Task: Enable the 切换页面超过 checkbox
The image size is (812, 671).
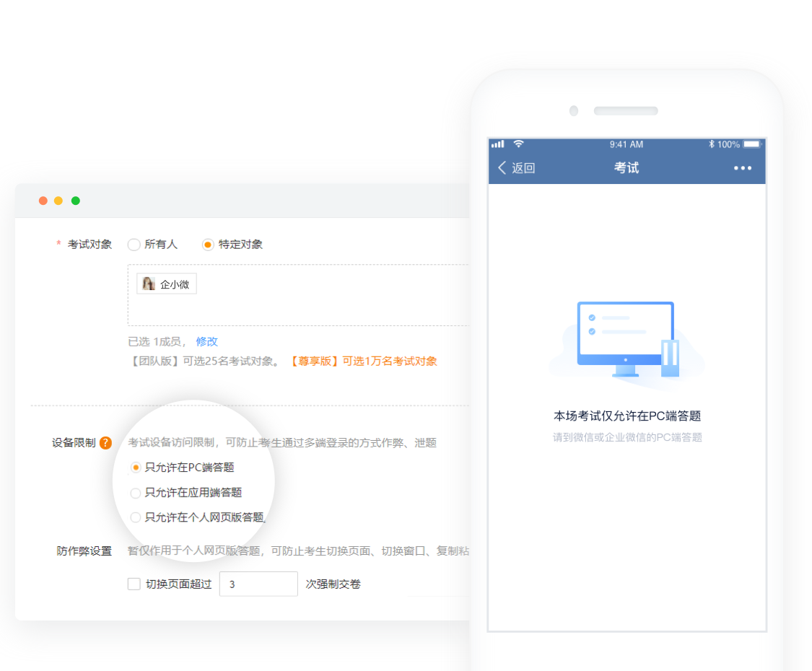Action: 134,584
